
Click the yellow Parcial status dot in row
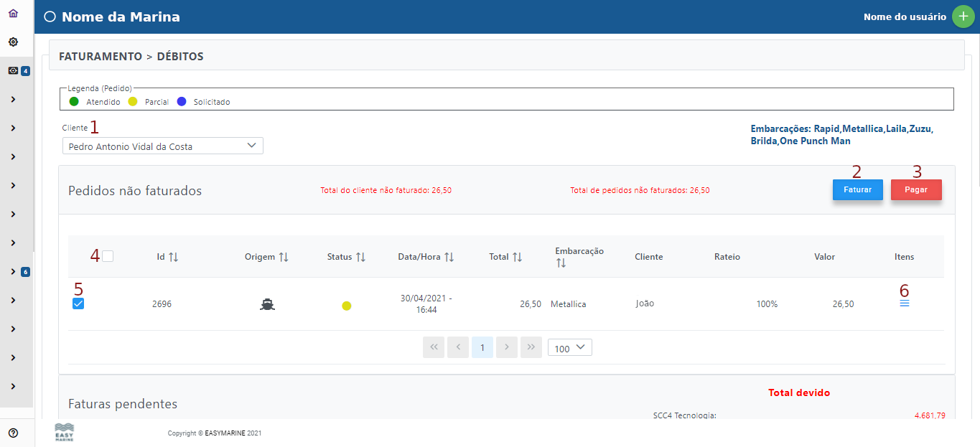point(347,306)
